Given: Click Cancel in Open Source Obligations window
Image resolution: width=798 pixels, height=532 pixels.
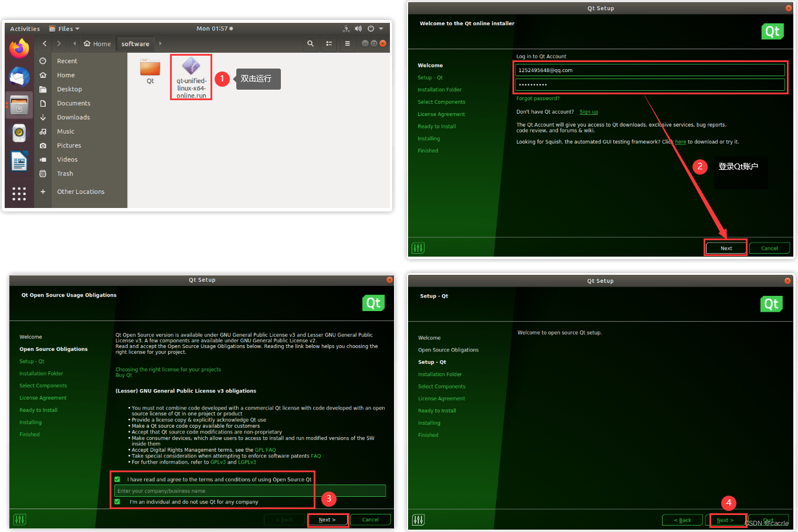Looking at the screenshot, I should 371,520.
